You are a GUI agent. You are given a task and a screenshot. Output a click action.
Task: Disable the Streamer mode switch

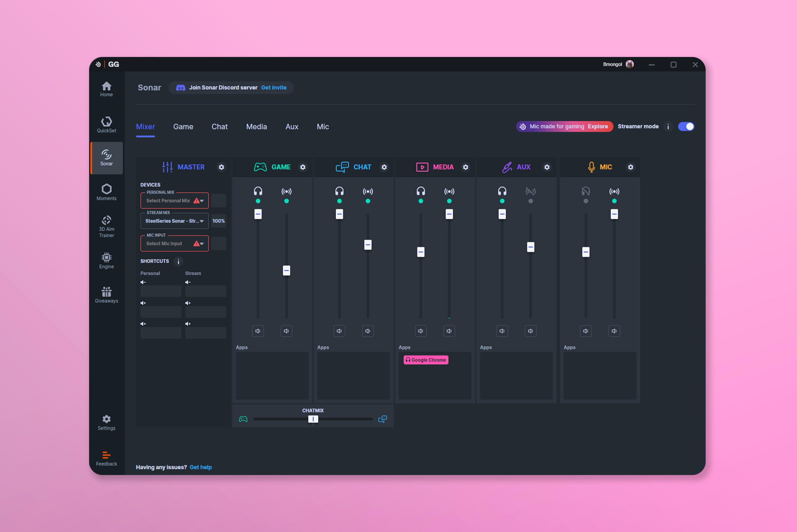(686, 126)
